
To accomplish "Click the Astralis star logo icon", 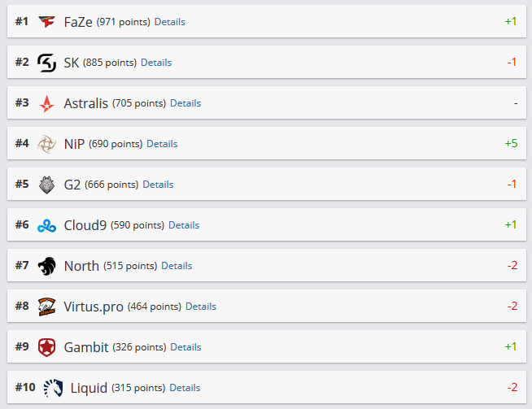I will coord(46,103).
